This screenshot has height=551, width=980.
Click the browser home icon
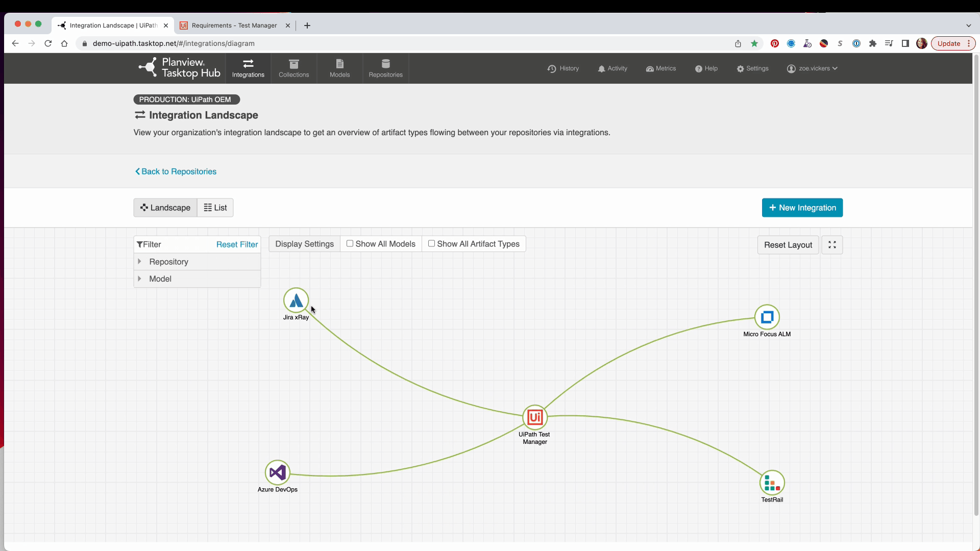[x=64, y=43]
